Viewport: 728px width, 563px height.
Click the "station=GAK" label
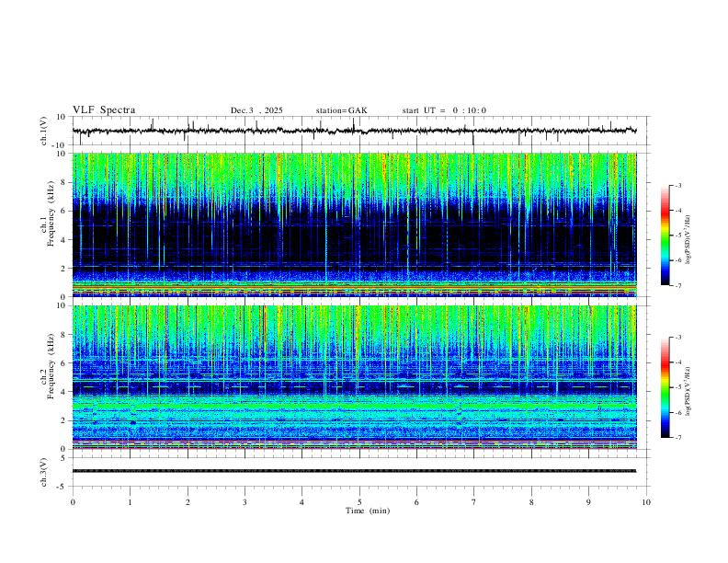(341, 110)
